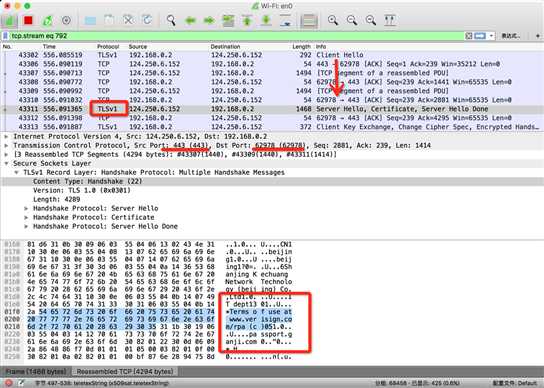Select packet 43308 ACK row
This screenshot has width=544, height=388.
tap(272, 82)
